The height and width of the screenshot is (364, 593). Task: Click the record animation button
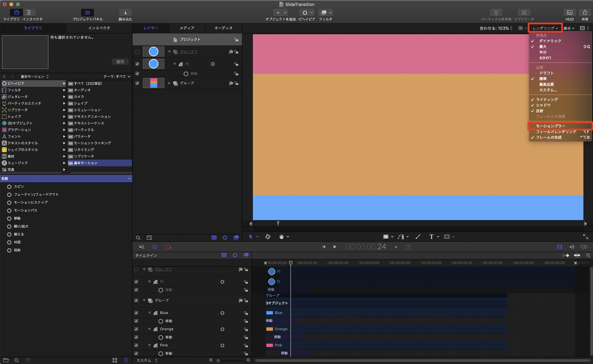point(168,247)
